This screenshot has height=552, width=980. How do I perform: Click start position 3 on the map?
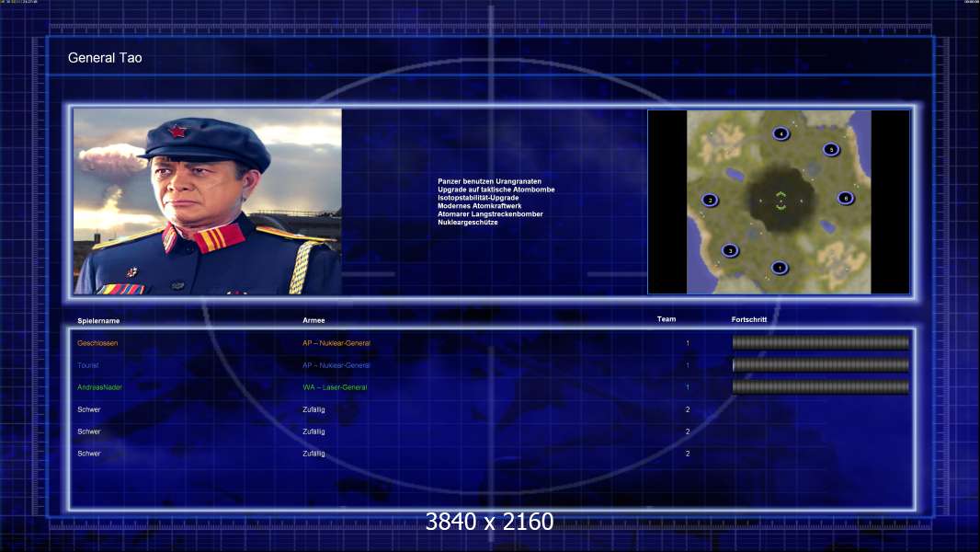pyautogui.click(x=730, y=250)
